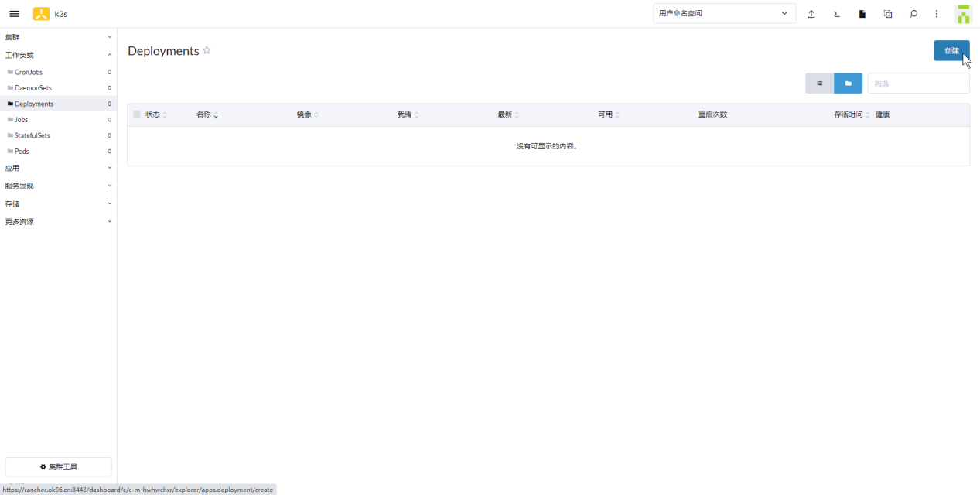Open the kubectl shell icon
This screenshot has height=495, width=980.
837,14
